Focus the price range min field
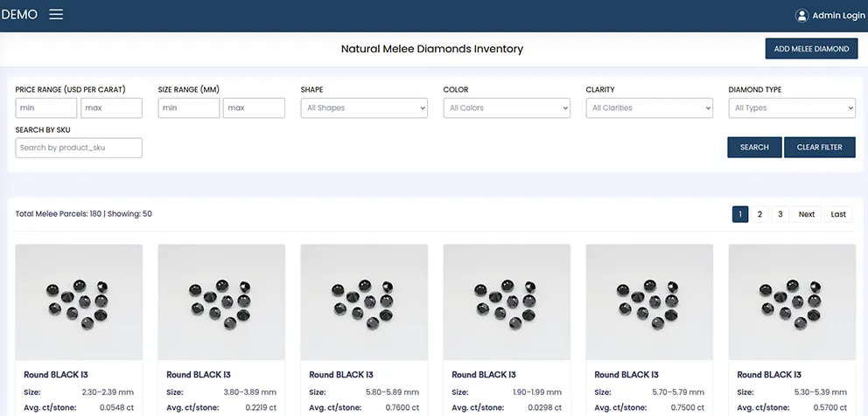The image size is (868, 416). coord(46,108)
